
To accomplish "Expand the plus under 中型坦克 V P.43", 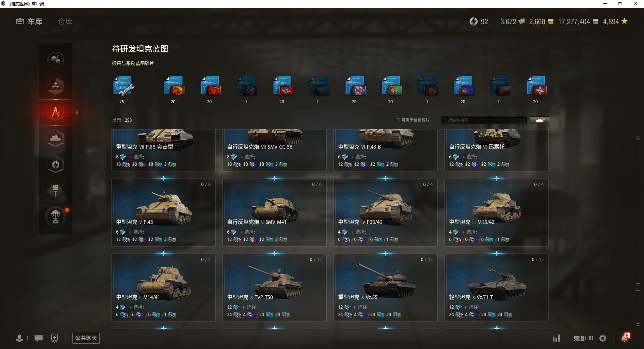I will point(164,253).
